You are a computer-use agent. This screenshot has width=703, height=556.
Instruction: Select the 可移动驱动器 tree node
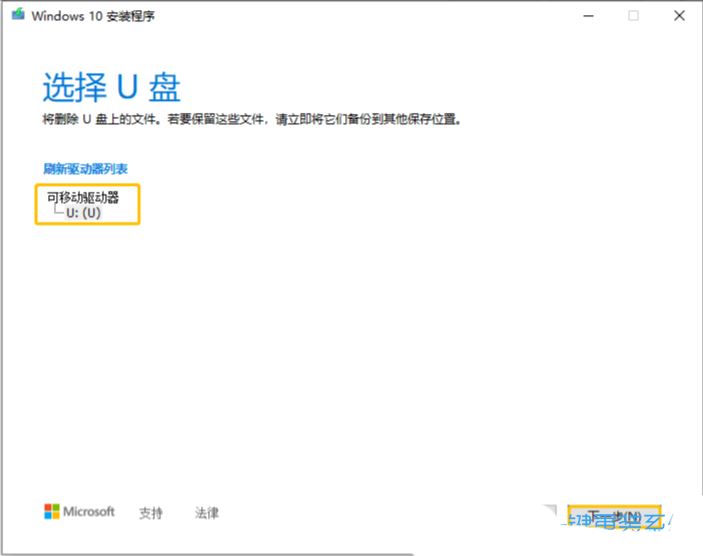[83, 197]
